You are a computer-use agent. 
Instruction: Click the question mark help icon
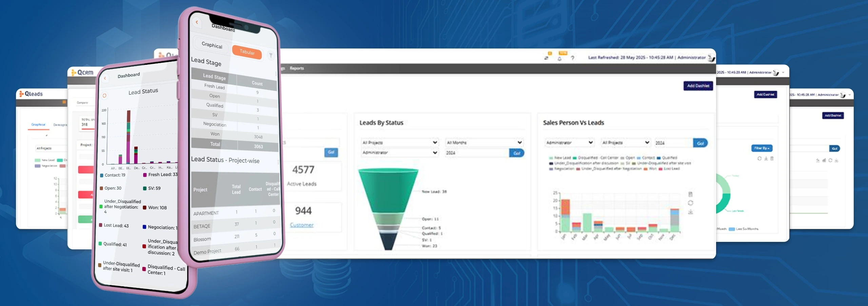pos(572,58)
